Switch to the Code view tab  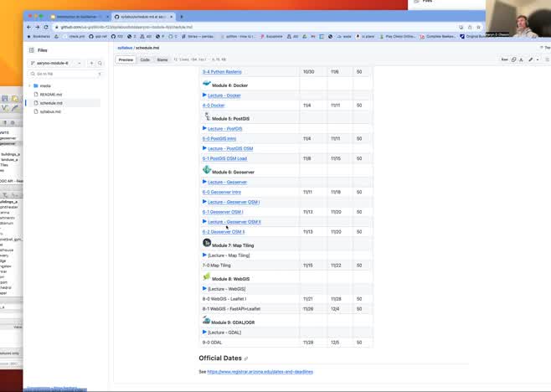[x=145, y=59]
